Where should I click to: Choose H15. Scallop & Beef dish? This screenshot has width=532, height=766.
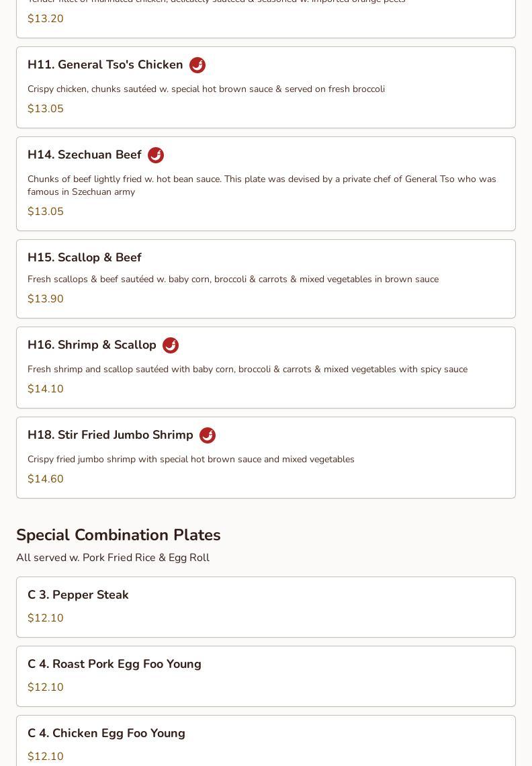(266, 279)
